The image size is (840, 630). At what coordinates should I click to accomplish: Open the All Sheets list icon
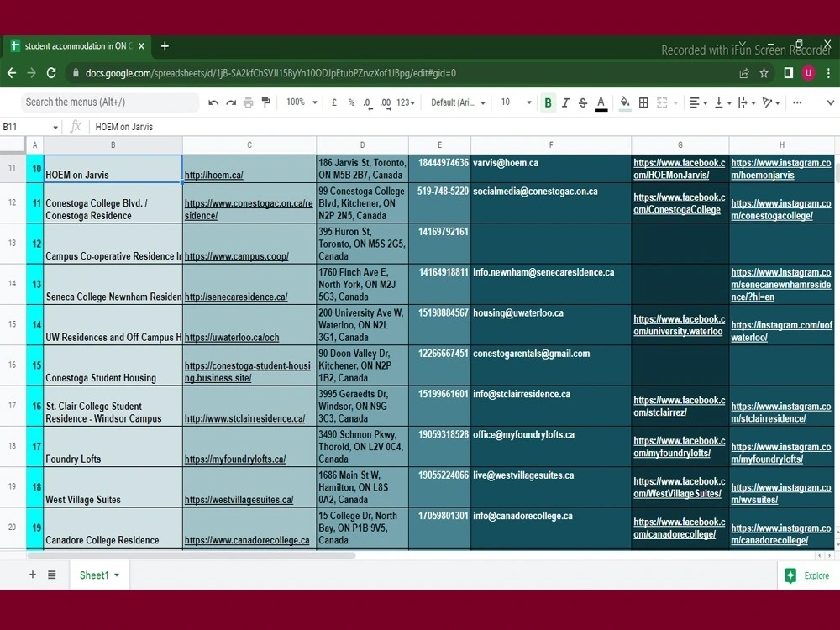[52, 575]
